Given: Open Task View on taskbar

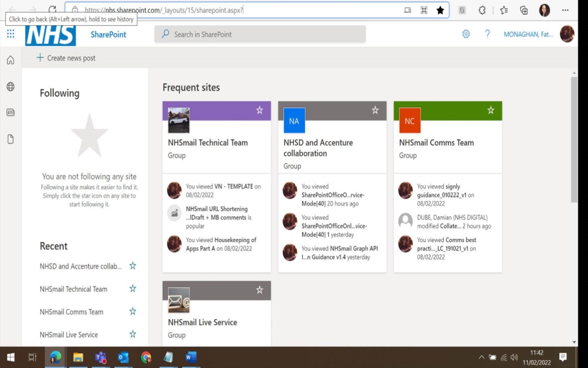Looking at the screenshot, I should coord(32,357).
